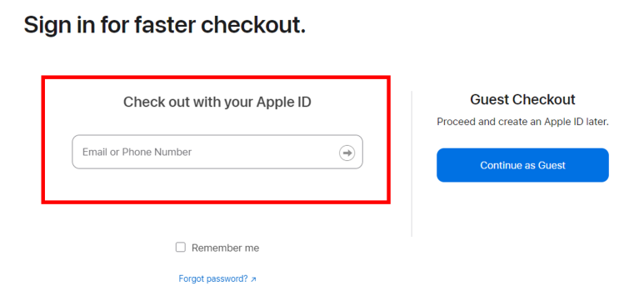Click the Guest Checkout heading
Screen dimensions: 644x306
pos(522,99)
